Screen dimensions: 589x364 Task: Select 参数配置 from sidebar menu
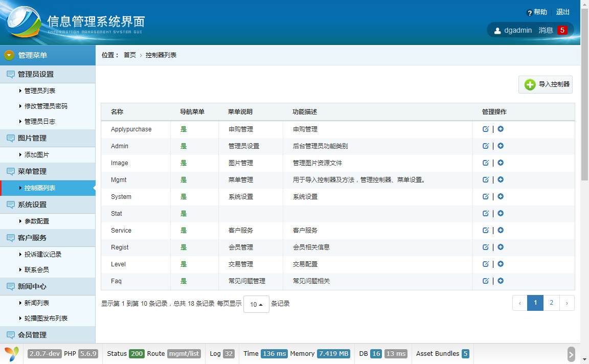click(37, 221)
